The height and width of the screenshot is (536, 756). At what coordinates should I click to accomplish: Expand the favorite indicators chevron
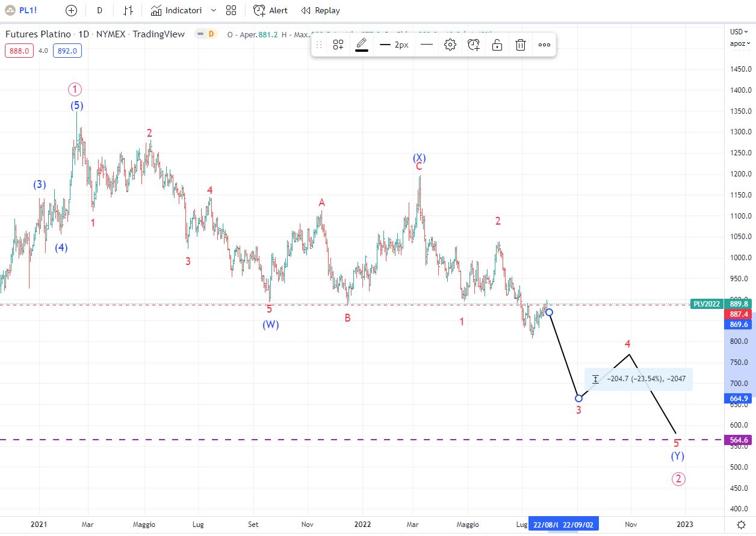pos(213,10)
